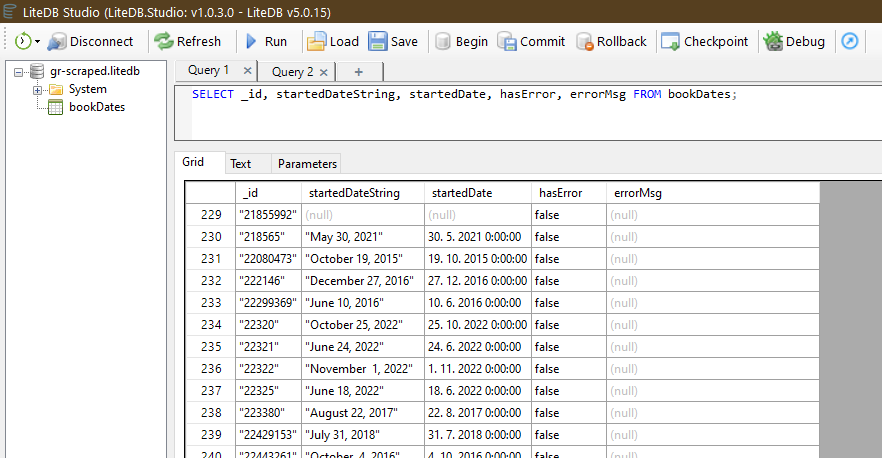The image size is (882, 458).
Task: Load a query file
Action: click(x=332, y=41)
